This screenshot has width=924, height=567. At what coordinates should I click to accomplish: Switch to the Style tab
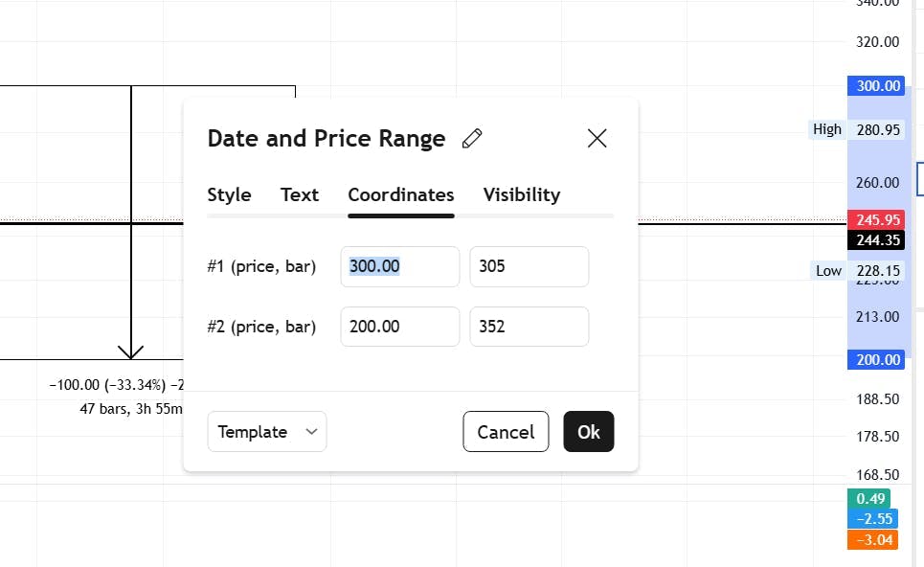[229, 194]
